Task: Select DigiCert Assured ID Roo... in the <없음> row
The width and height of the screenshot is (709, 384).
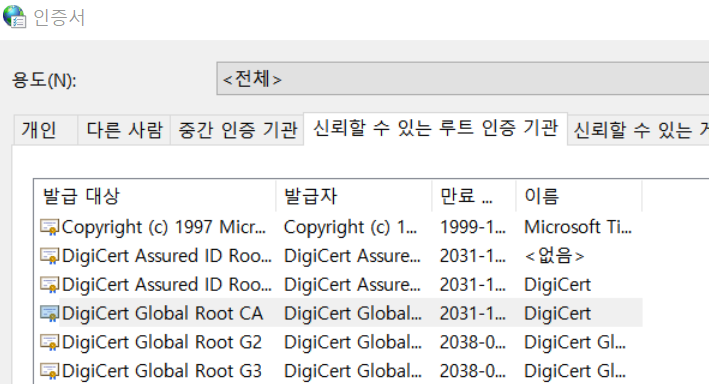Action: (167, 256)
